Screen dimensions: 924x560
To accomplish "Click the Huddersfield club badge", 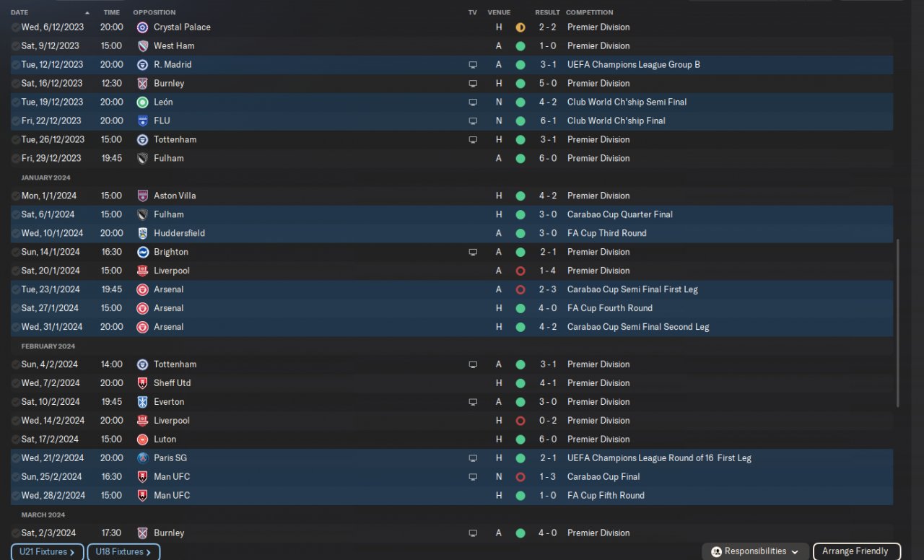I will (142, 234).
